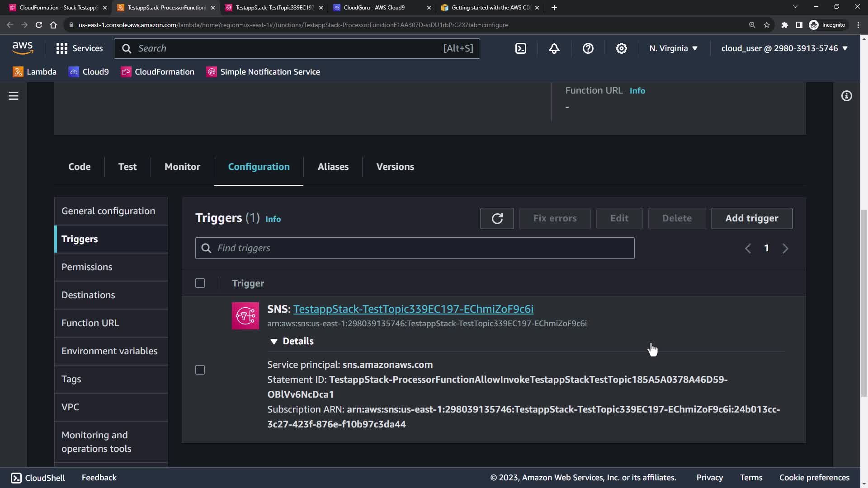Click the Services grid icon
The width and height of the screenshot is (868, 488).
[x=62, y=48]
